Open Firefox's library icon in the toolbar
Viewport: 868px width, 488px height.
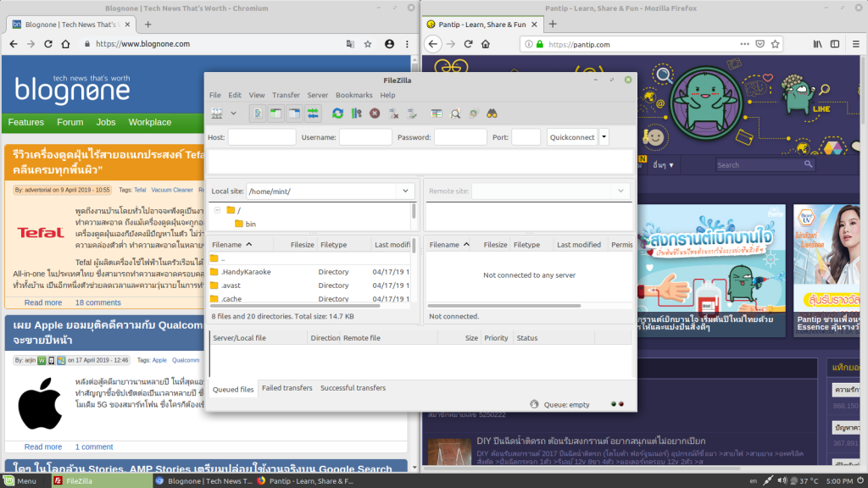coord(816,43)
